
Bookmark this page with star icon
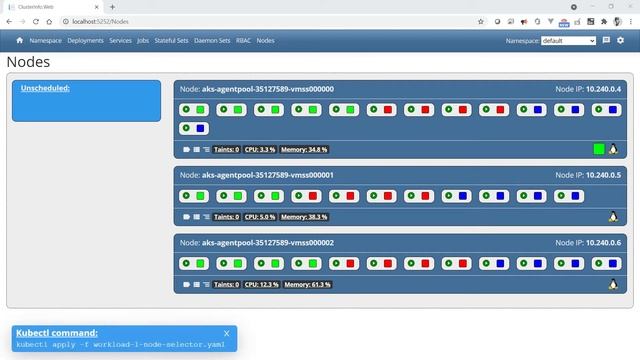pyautogui.click(x=481, y=22)
